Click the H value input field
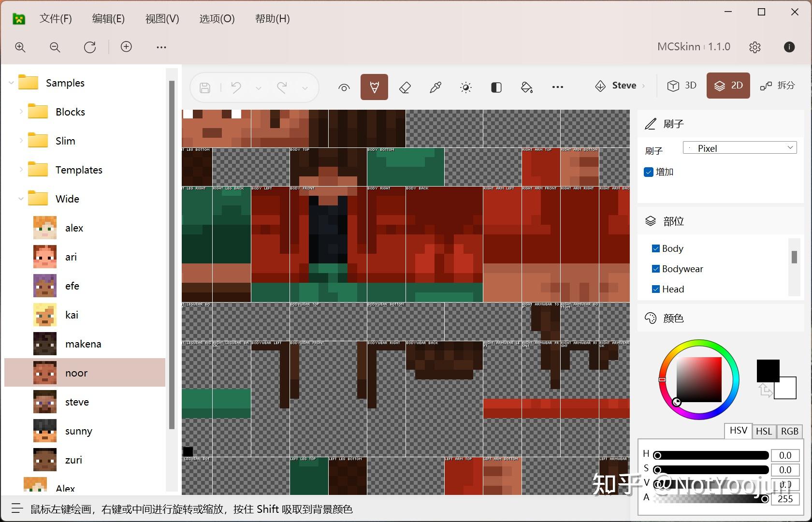Image resolution: width=812 pixels, height=522 pixels. pos(785,455)
